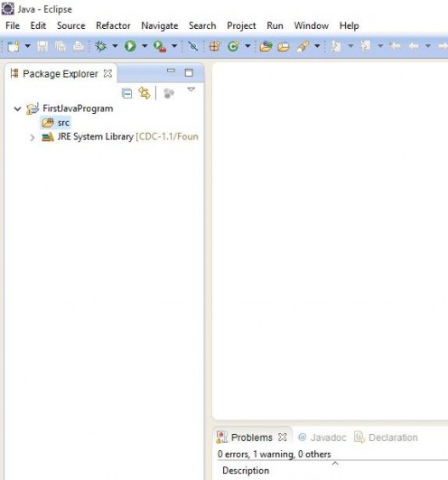The height and width of the screenshot is (480, 448).
Task: Minimize the Package Explorer panel
Action: [171, 71]
